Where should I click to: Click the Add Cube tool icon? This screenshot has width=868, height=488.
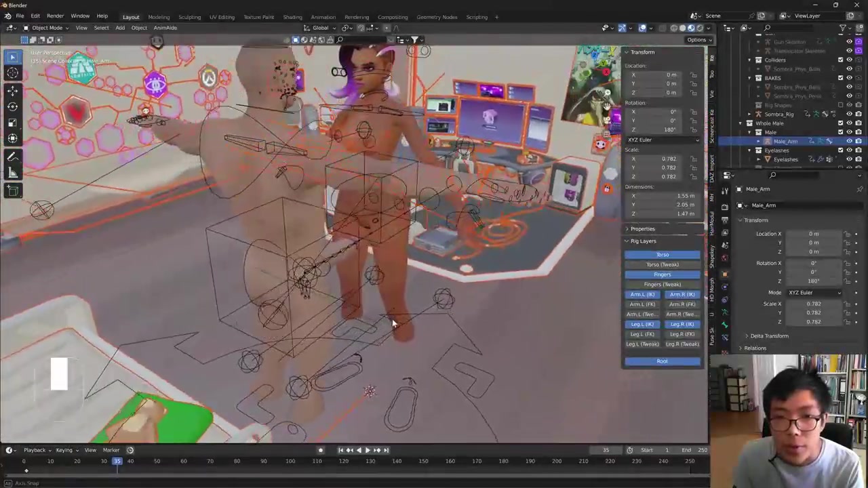pyautogui.click(x=12, y=191)
